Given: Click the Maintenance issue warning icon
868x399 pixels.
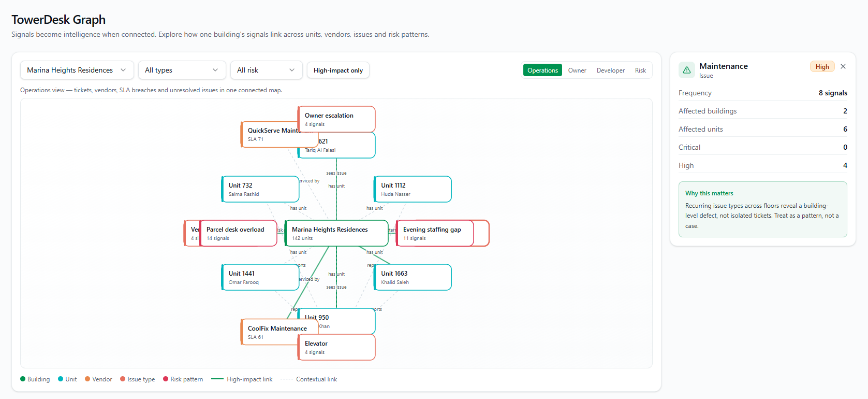Looking at the screenshot, I should (687, 70).
